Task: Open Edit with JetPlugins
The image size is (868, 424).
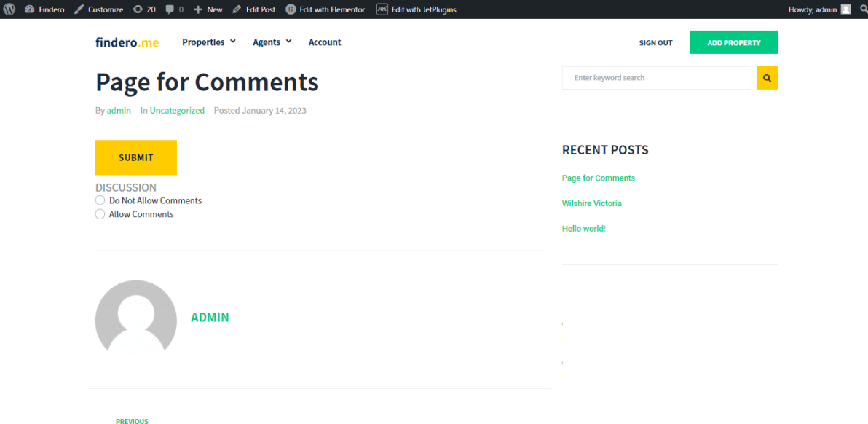Action: [x=416, y=9]
